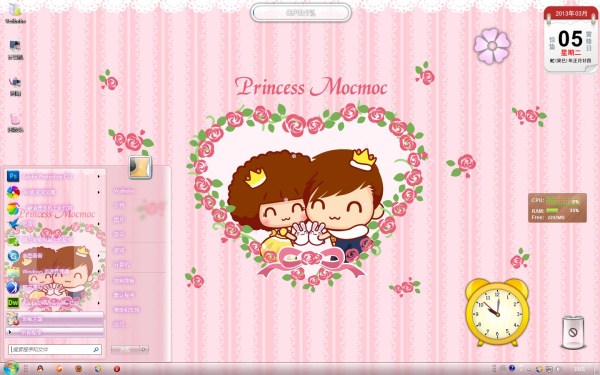The width and height of the screenshot is (600, 375).
Task: Open Adobe Photoshop from the Start menu
Action: tap(54, 176)
